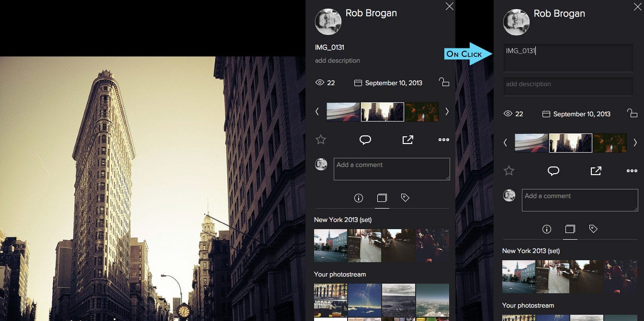This screenshot has height=321, width=644.
Task: Click the eye views icon in left panel
Action: coord(320,83)
